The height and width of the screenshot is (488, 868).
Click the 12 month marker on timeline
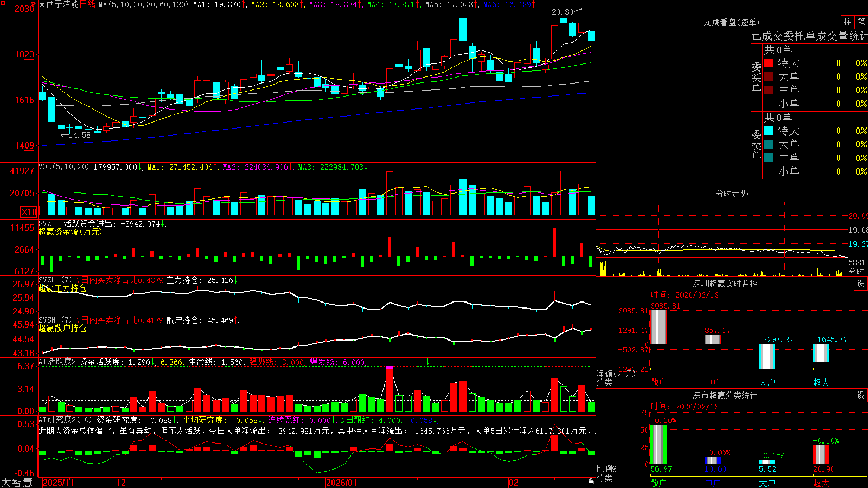pos(121,483)
